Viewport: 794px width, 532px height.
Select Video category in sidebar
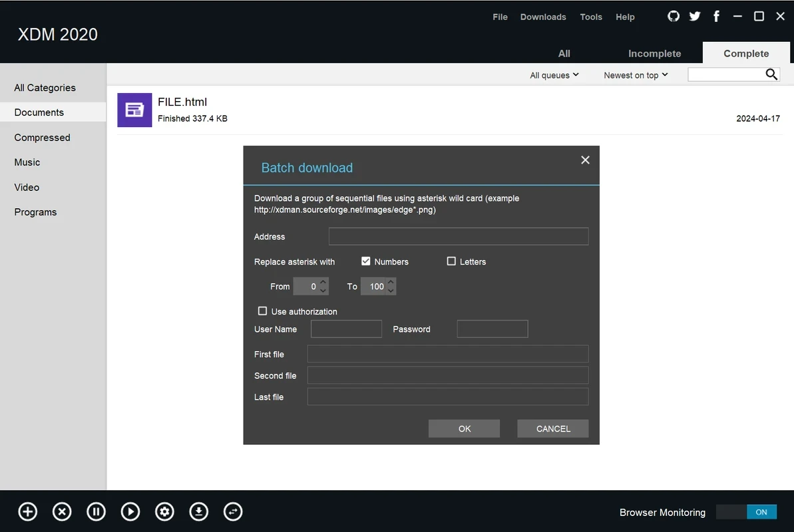click(53, 188)
